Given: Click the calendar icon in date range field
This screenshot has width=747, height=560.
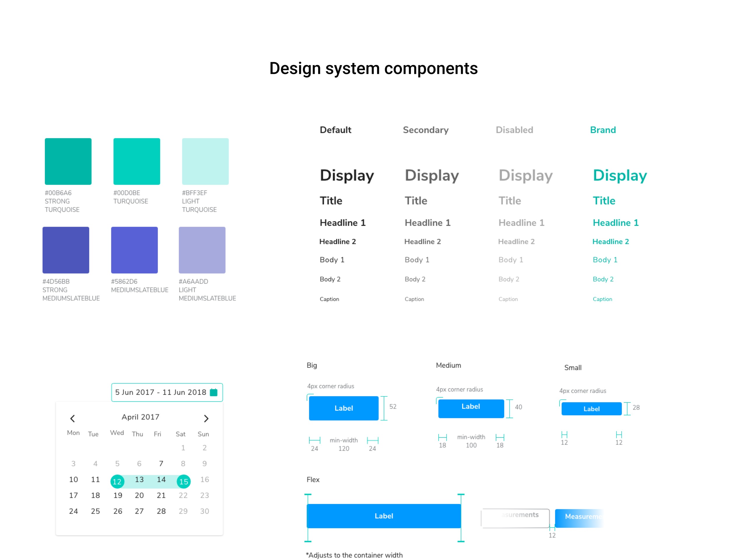Looking at the screenshot, I should 213,392.
